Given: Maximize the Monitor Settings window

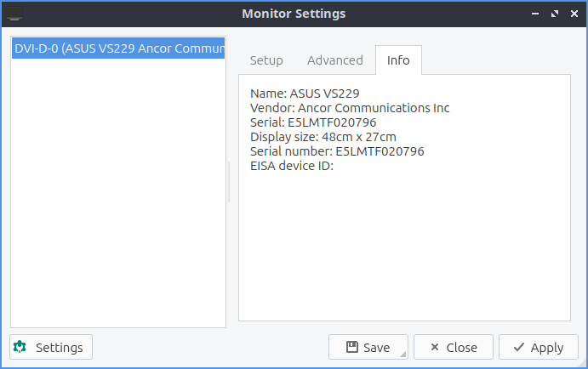Looking at the screenshot, I should (x=555, y=14).
